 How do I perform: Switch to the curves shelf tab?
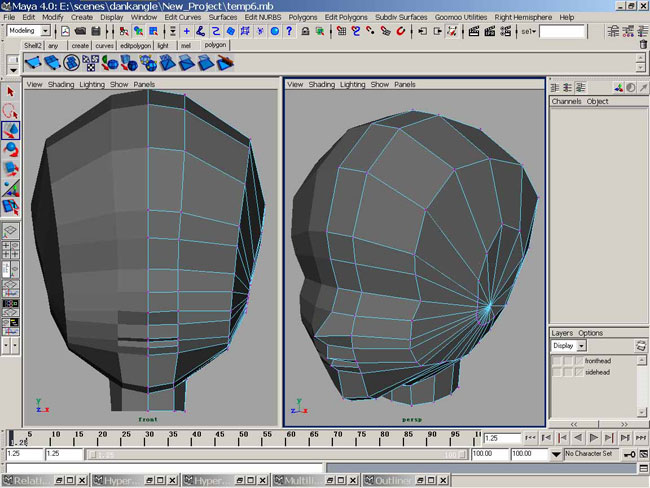[x=104, y=45]
